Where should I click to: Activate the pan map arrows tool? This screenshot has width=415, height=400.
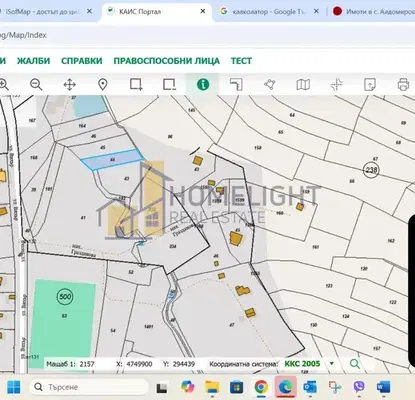(69, 85)
